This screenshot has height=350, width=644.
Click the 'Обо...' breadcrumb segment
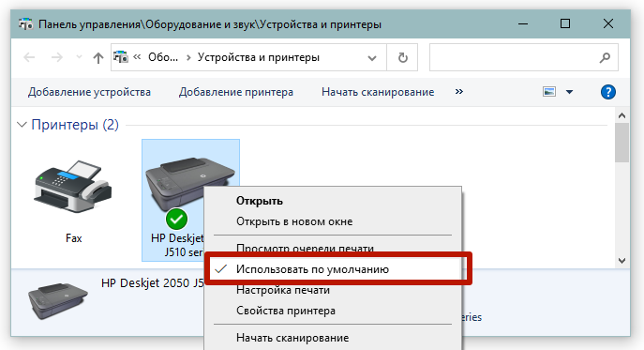(163, 57)
